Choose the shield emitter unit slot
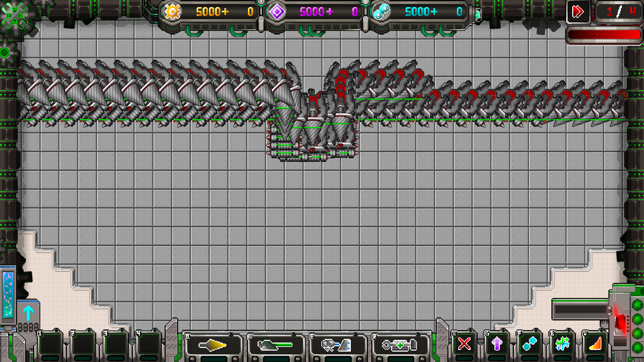Viewport: 644px width, 362px height. coord(337,345)
